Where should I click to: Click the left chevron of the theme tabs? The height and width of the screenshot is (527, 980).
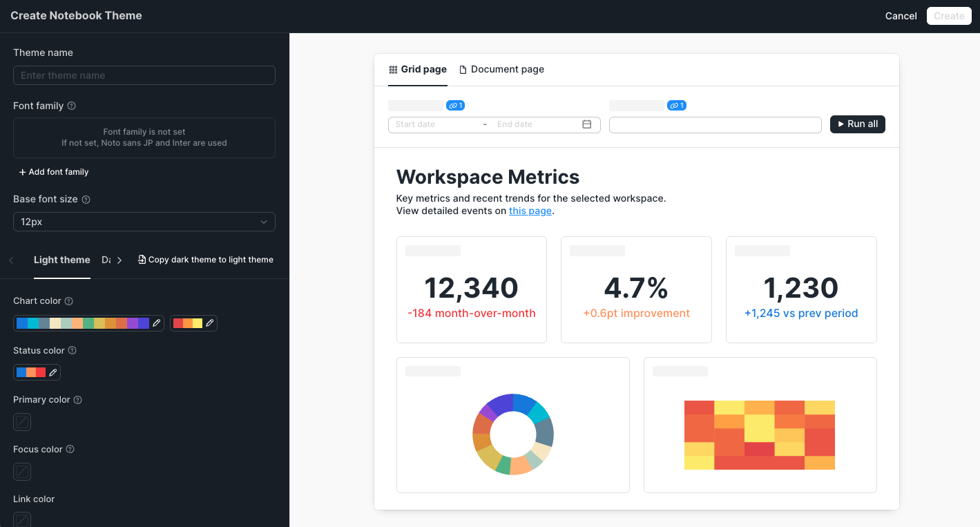[12, 260]
